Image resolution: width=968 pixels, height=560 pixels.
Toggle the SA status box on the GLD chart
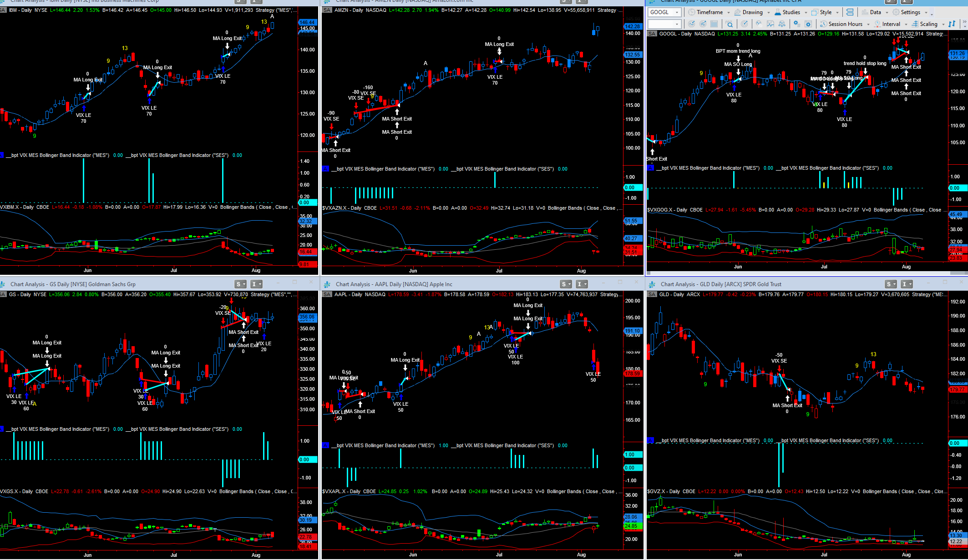click(652, 294)
